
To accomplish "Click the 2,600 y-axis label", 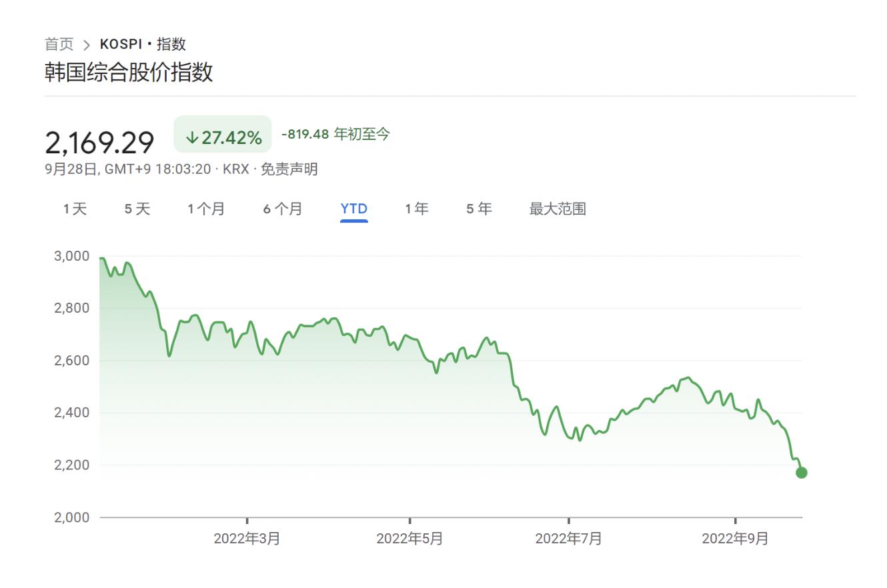I will tap(72, 361).
